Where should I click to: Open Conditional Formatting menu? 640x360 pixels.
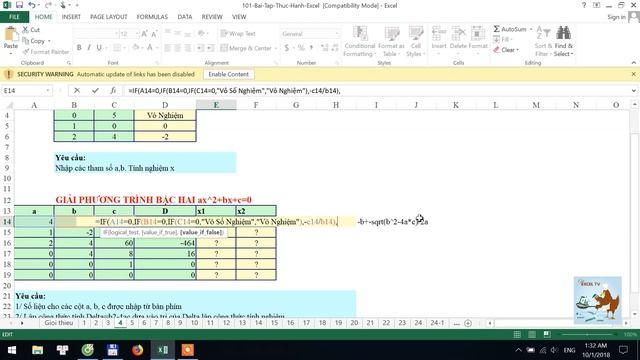(x=360, y=42)
